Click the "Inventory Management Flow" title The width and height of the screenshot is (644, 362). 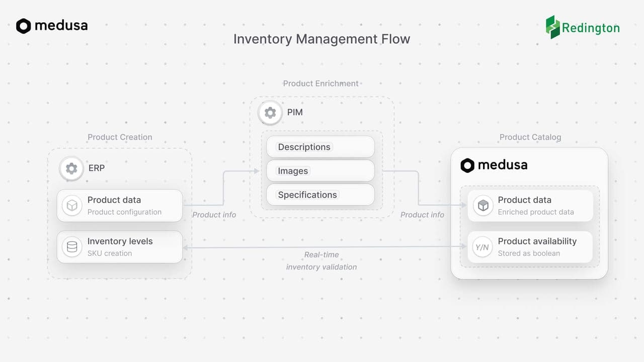pyautogui.click(x=322, y=39)
